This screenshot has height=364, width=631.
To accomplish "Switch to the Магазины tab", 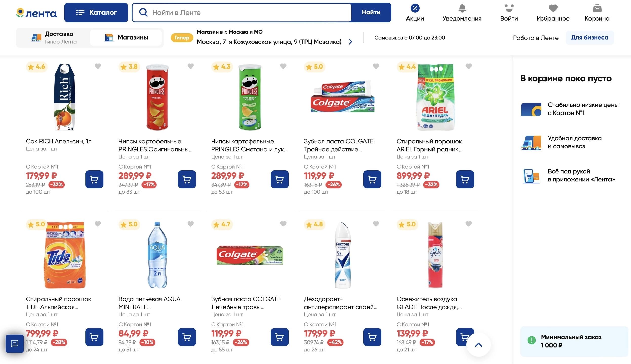I will pyautogui.click(x=126, y=38).
